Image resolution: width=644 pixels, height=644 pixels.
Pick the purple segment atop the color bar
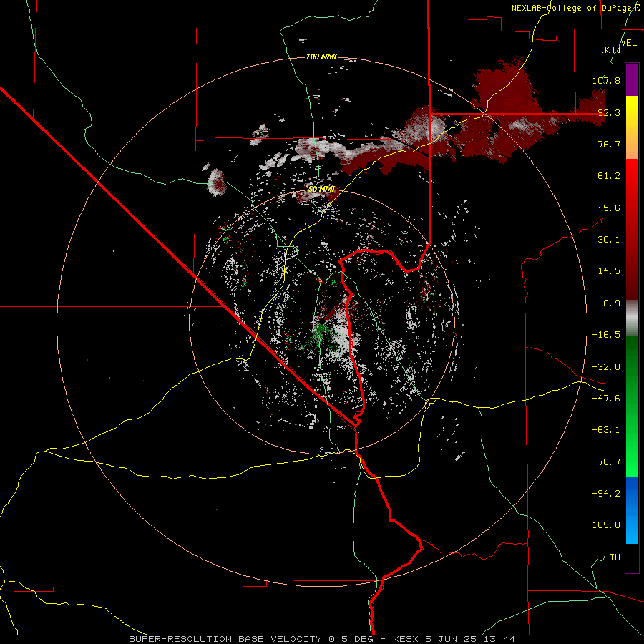[632, 79]
